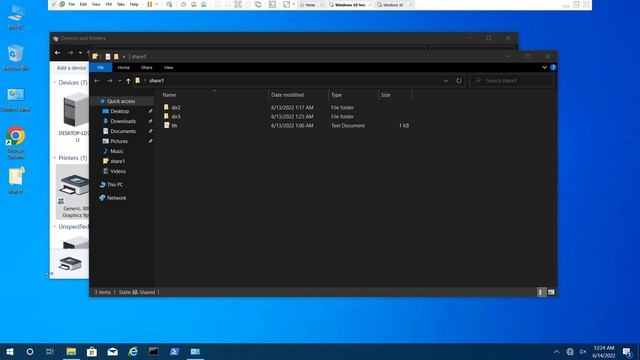This screenshot has width=640, height=360.
Task: Go forward using Explorer forward arrow
Action: (x=109, y=81)
